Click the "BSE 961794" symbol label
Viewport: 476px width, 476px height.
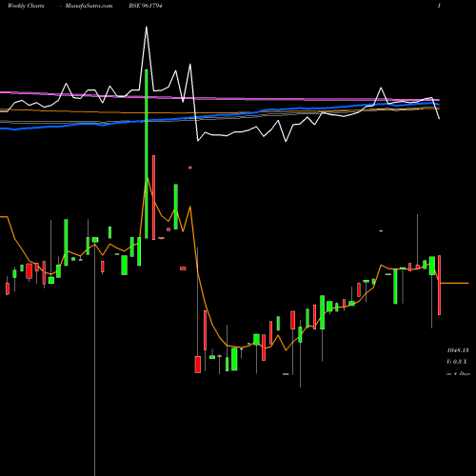146,6
